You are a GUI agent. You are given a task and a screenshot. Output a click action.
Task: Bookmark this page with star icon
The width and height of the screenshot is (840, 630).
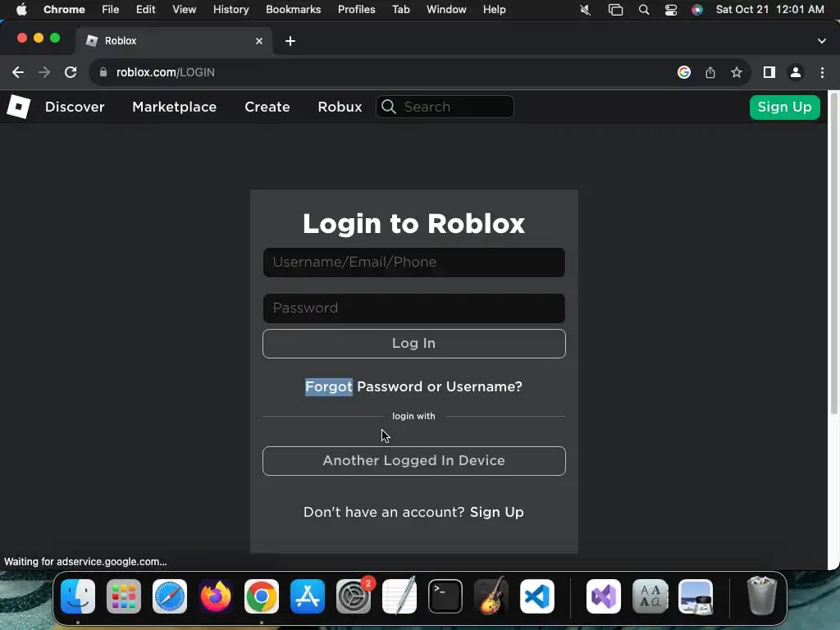[x=737, y=72]
